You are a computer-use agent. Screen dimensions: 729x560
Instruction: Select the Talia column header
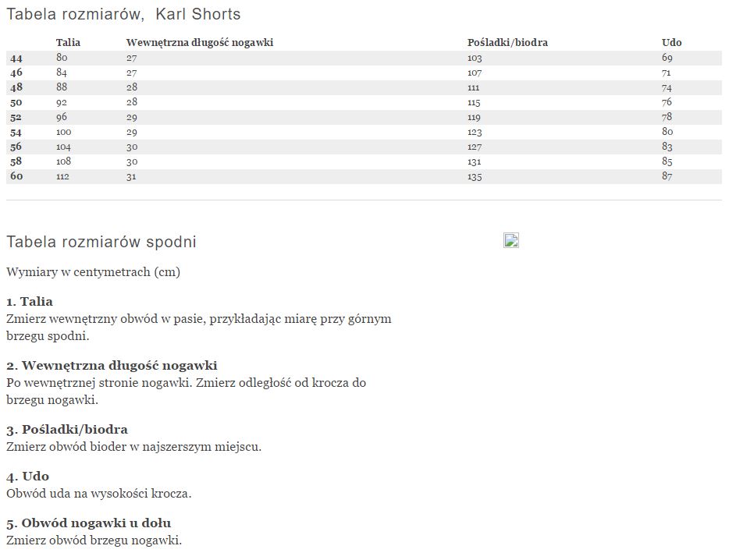pos(68,42)
